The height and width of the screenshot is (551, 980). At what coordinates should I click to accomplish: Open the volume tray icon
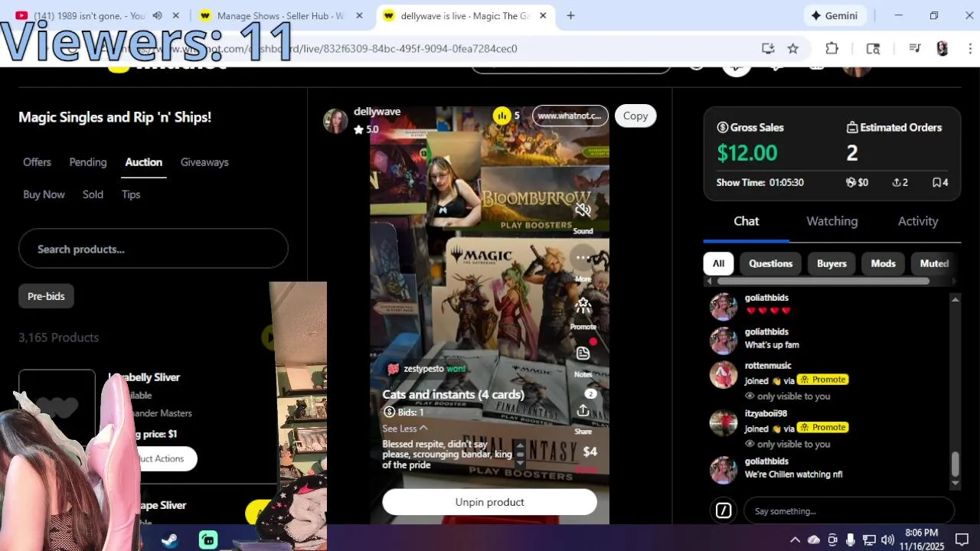(887, 540)
